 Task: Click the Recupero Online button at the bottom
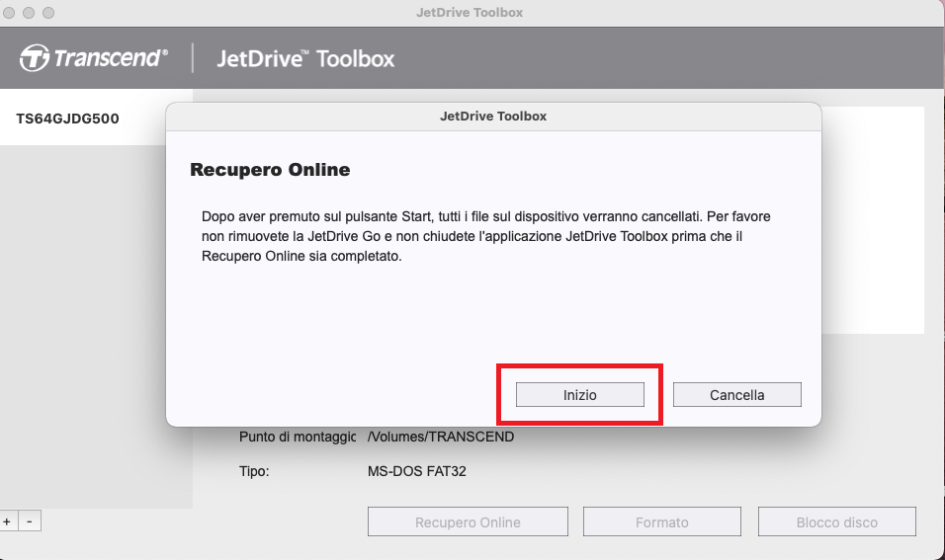(x=468, y=522)
